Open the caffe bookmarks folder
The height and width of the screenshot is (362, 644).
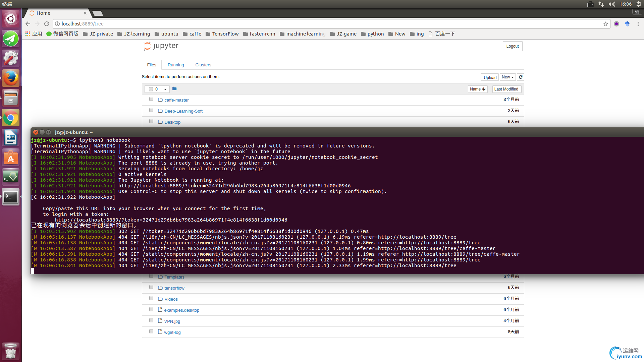192,34
